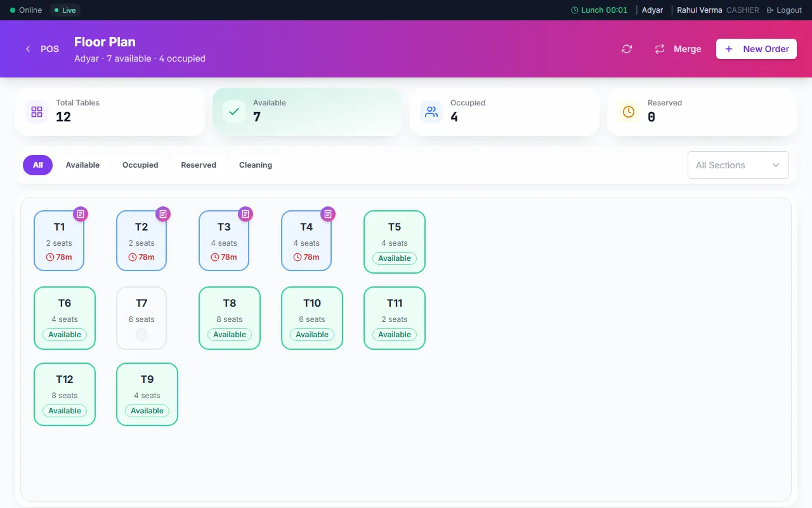Click the Merge button
812x508 pixels.
tap(678, 49)
